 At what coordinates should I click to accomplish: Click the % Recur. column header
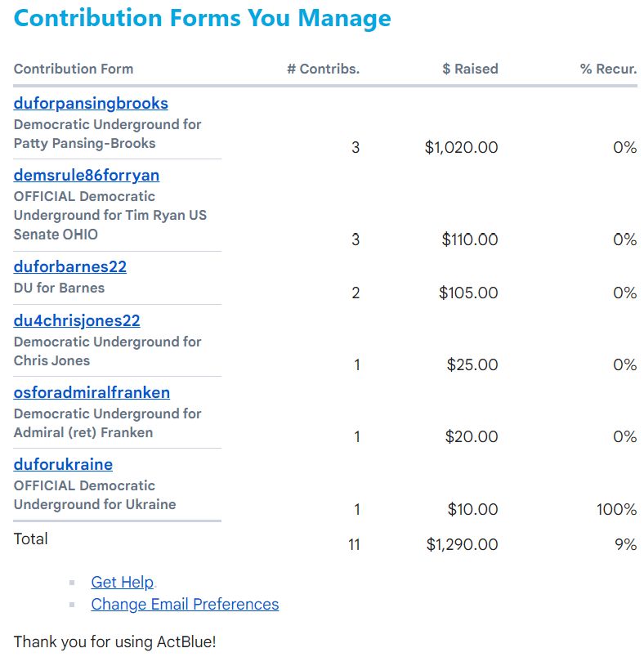[608, 69]
